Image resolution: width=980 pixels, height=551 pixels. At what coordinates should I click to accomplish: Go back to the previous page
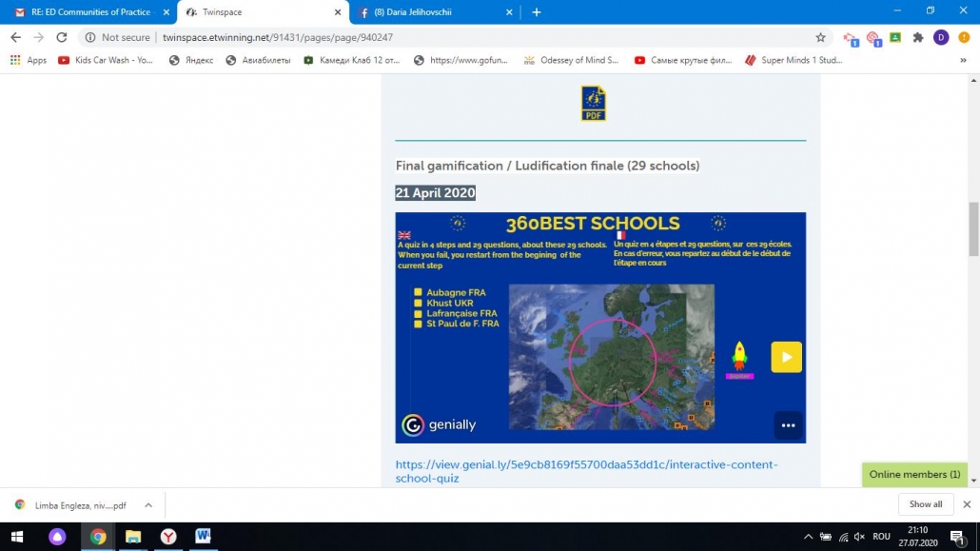pos(15,37)
